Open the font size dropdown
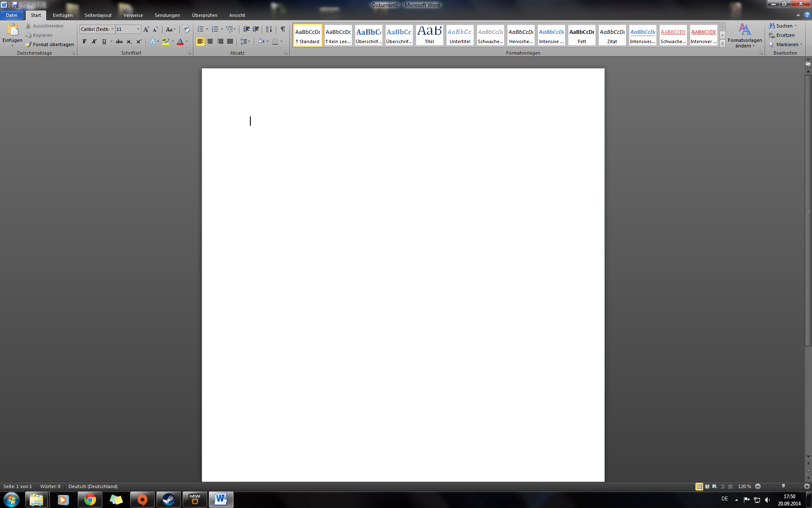Viewport: 812px width, 508px height. (x=138, y=29)
